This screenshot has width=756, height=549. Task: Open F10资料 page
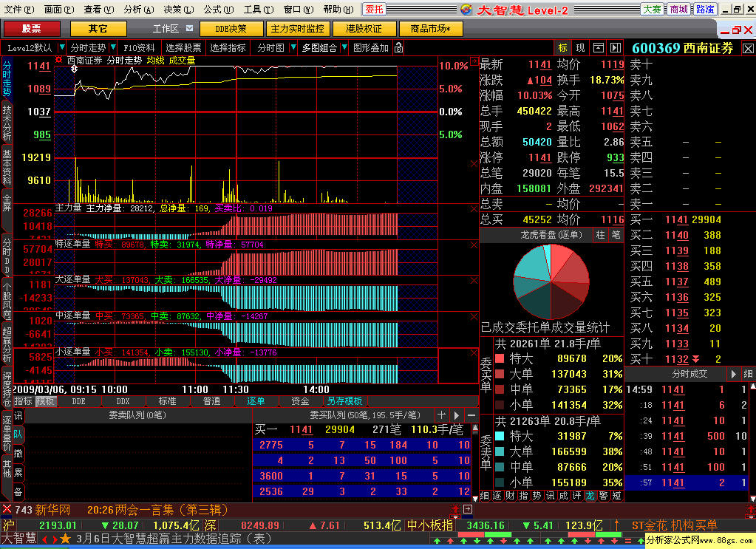[x=139, y=48]
